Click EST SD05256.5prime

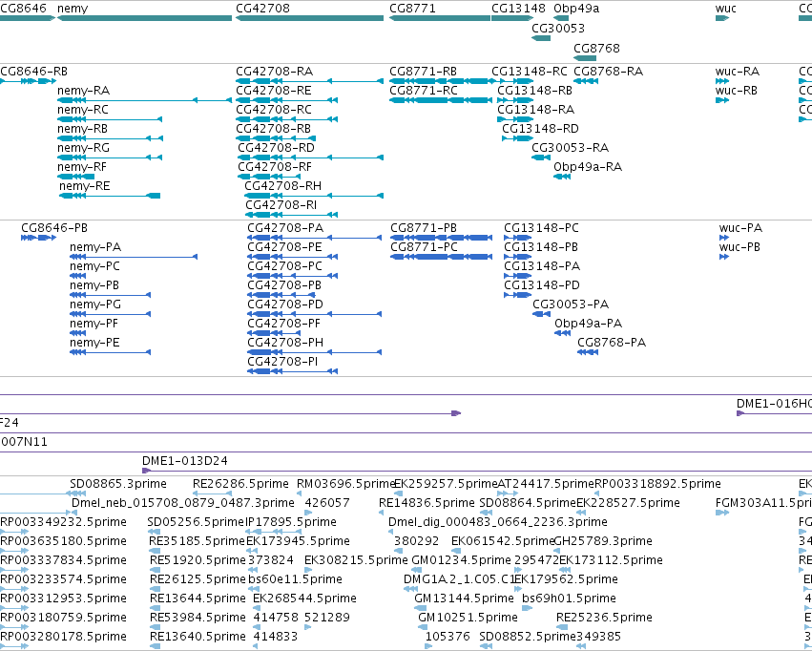pyautogui.click(x=196, y=522)
